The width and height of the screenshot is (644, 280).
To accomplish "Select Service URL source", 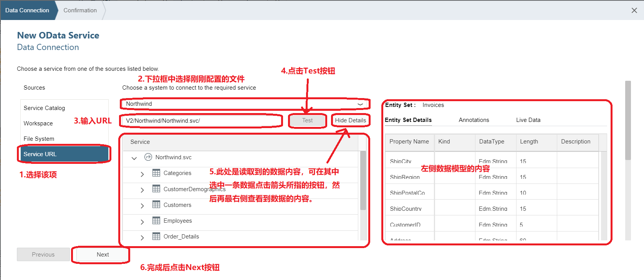I will tap(64, 154).
